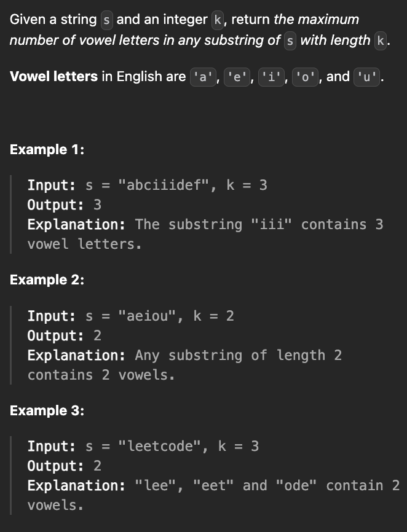The width and height of the screenshot is (407, 532).
Task: Click the 'a' vowel code chip
Action: coord(202,77)
